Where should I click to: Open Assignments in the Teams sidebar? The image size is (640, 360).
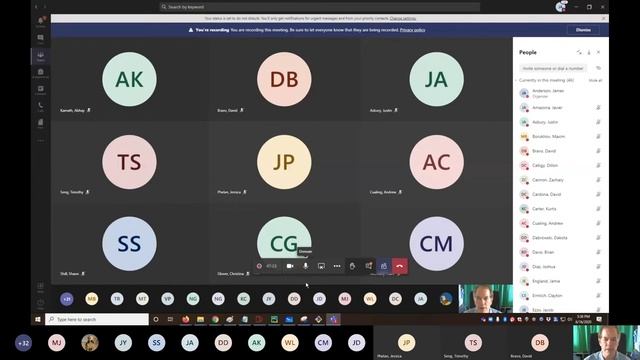point(40,73)
